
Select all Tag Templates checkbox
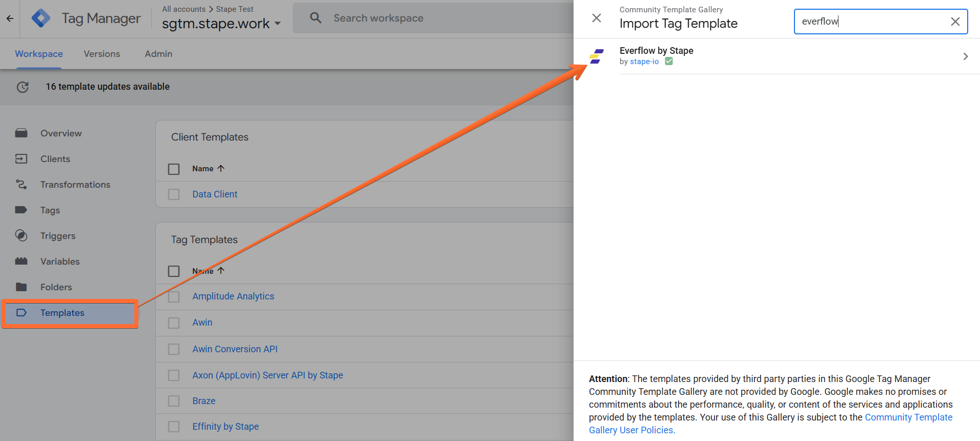click(x=174, y=271)
